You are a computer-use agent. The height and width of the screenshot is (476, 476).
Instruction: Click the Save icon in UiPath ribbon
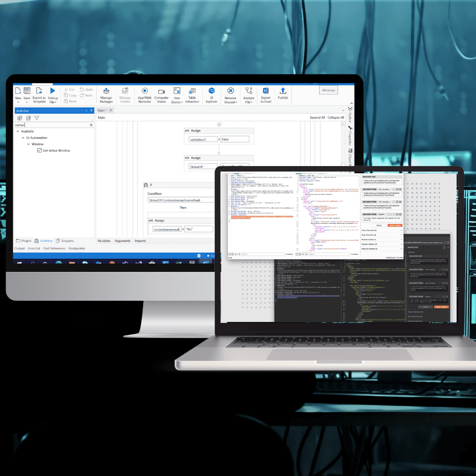27,91
